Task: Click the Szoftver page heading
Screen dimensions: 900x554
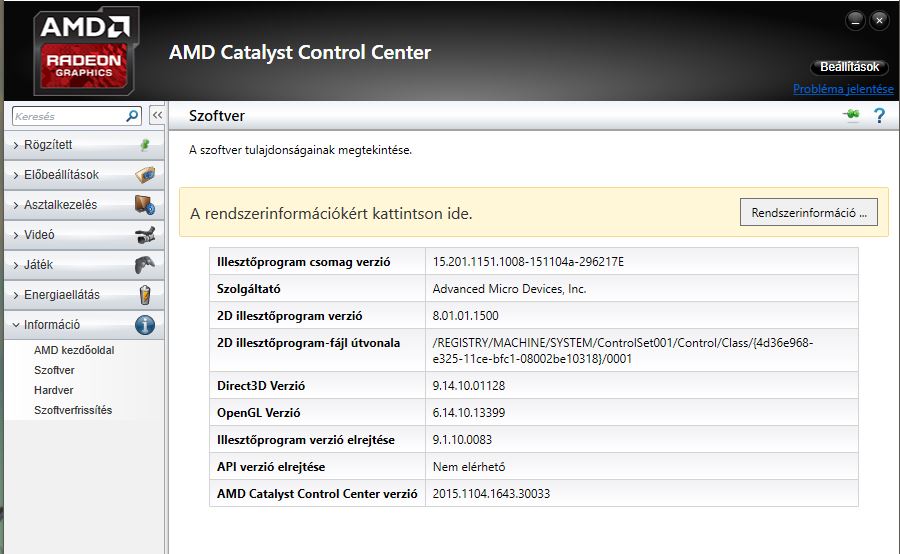Action: coord(216,115)
